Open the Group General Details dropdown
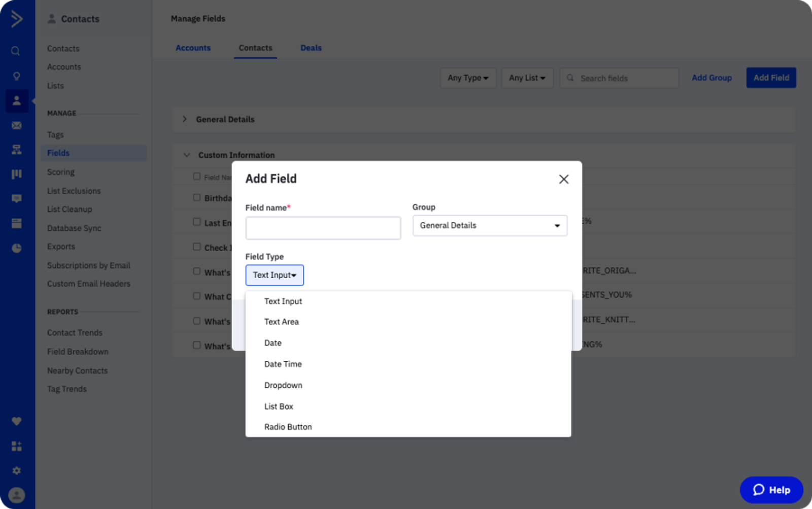This screenshot has width=812, height=509. tap(490, 225)
